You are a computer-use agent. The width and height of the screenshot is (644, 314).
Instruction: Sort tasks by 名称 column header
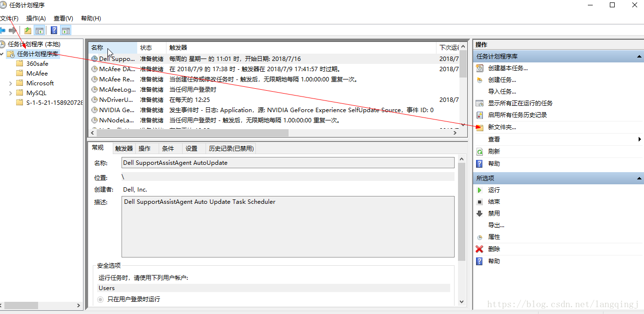[x=113, y=48]
